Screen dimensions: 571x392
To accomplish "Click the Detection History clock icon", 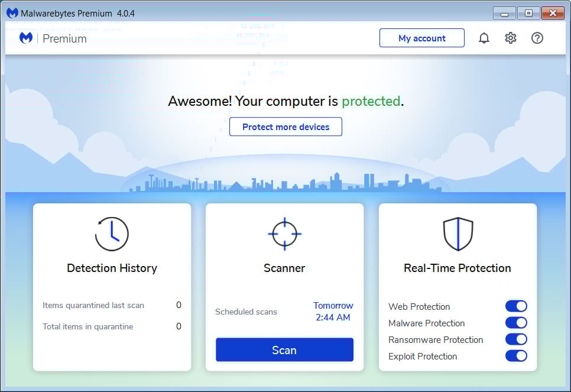I will coord(112,234).
